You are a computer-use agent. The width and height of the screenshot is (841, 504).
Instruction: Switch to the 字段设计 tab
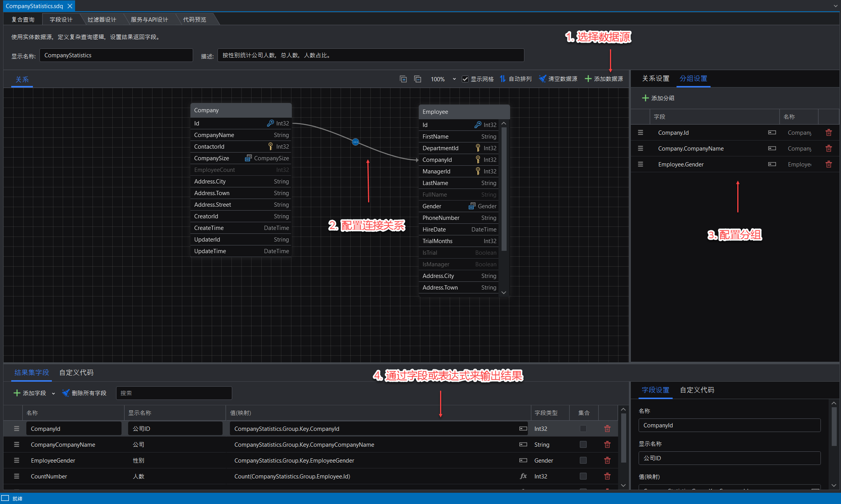pos(61,20)
